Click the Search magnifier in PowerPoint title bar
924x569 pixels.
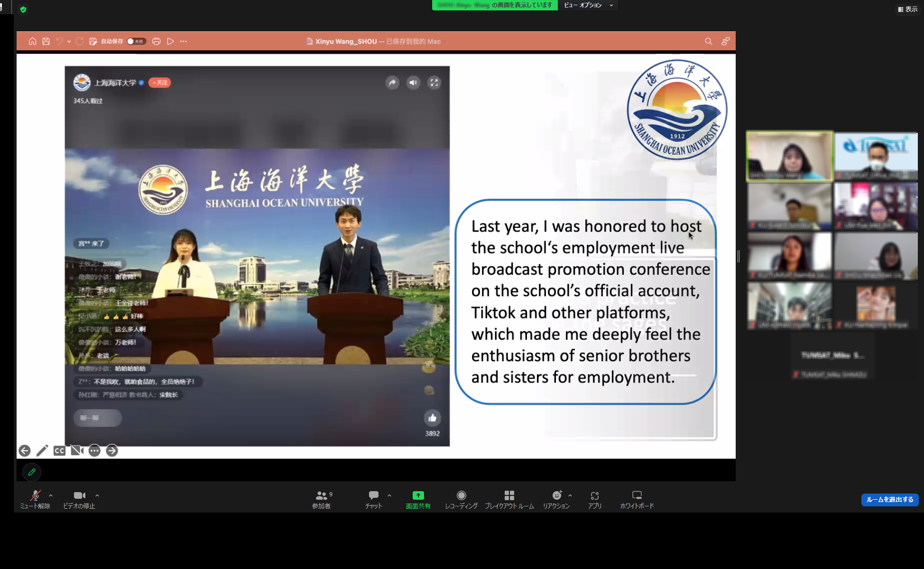click(x=708, y=41)
